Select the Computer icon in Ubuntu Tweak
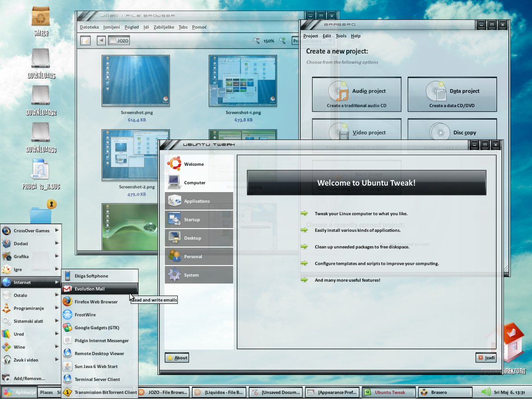The height and width of the screenshot is (399, 532). click(x=175, y=182)
